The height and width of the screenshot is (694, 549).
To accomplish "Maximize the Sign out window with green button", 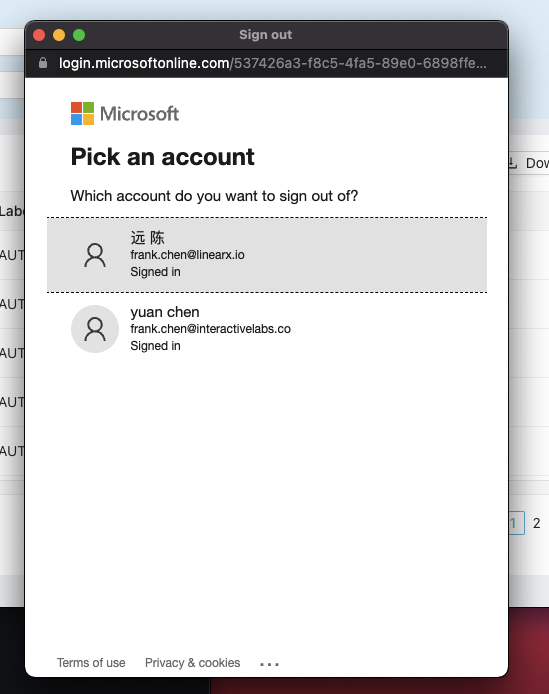I will click(79, 35).
